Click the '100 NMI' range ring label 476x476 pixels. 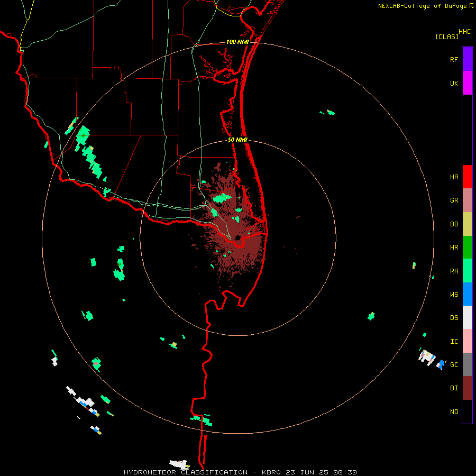237,42
